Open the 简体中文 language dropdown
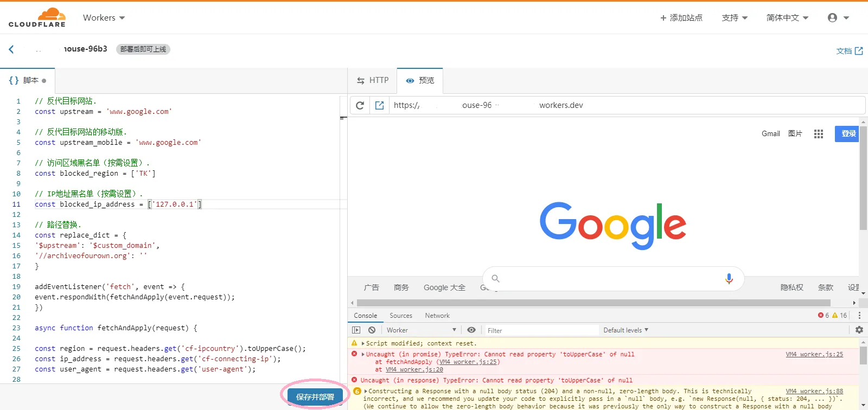Image resolution: width=868 pixels, height=410 pixels. pos(787,18)
